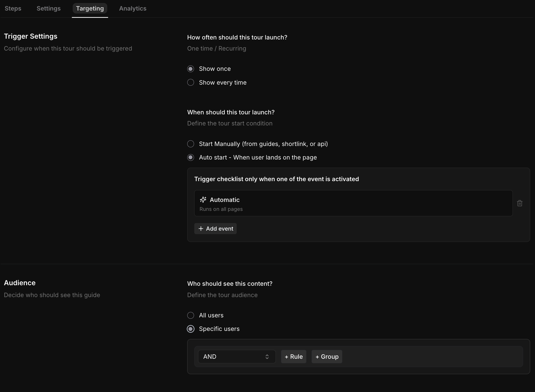Enable Auto start when user lands
Image resolution: width=535 pixels, height=392 pixels.
click(x=191, y=158)
